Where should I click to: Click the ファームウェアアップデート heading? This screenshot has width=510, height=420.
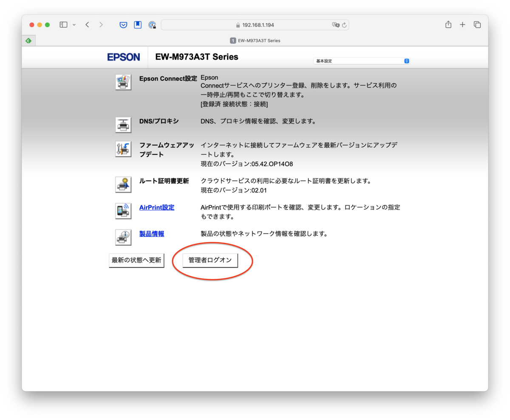[167, 150]
